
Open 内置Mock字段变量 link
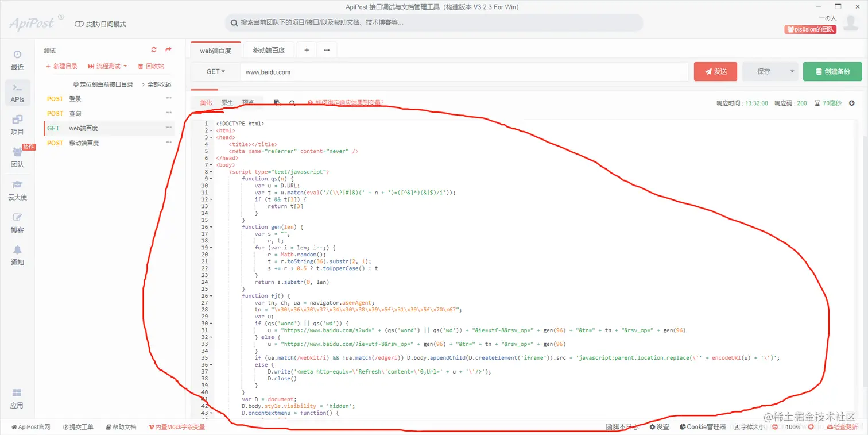click(177, 427)
